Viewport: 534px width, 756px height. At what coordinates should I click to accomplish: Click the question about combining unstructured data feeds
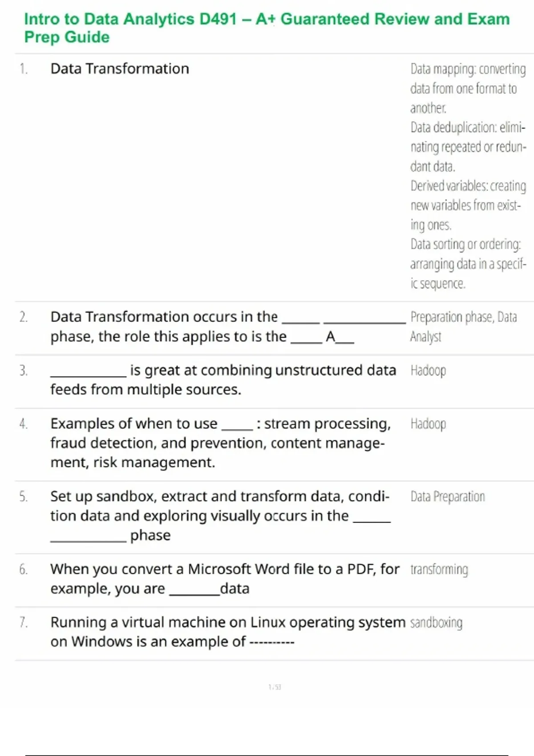pyautogui.click(x=222, y=380)
